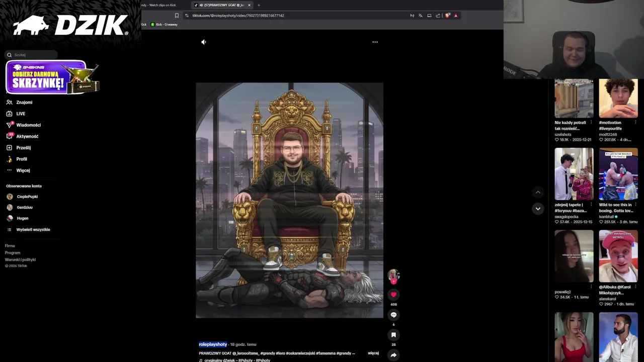Open options for '@Alibuka @Karol' video
644x362 pixels.
tap(635, 287)
